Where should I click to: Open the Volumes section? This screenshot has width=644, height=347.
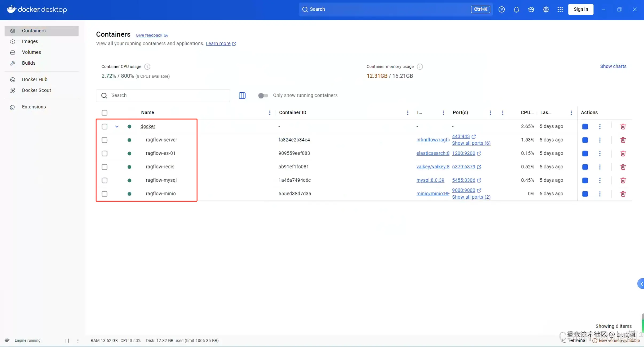click(x=31, y=52)
